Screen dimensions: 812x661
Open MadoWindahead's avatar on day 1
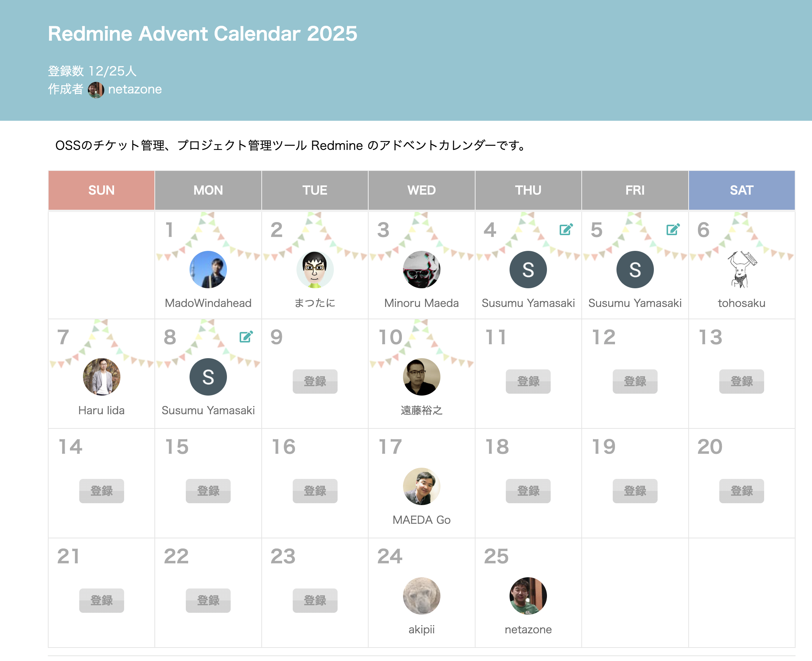coord(208,270)
